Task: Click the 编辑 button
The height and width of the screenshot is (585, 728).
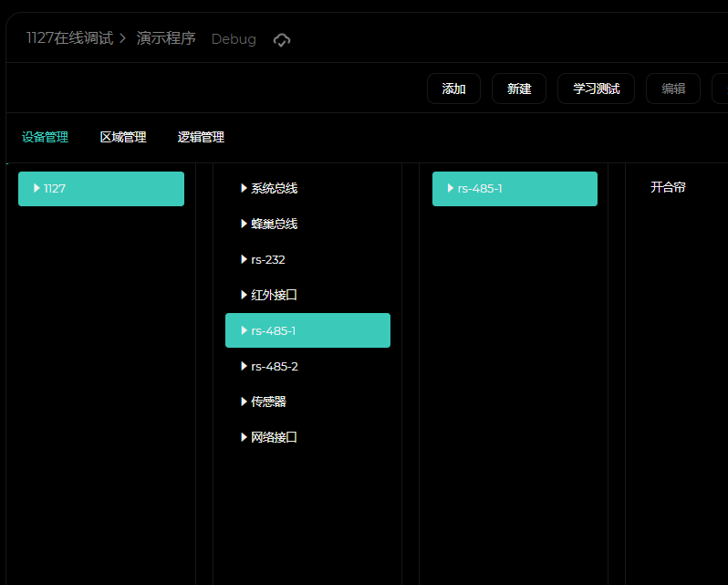Action: pyautogui.click(x=673, y=89)
